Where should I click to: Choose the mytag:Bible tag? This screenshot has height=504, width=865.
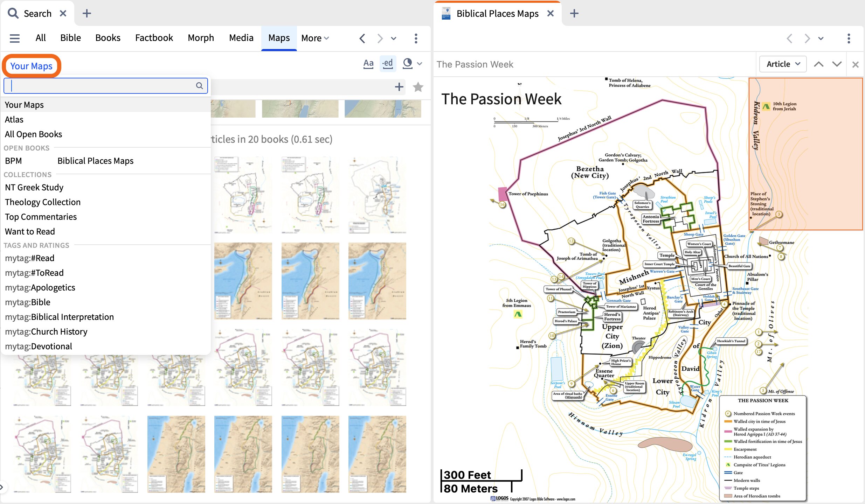point(106,302)
